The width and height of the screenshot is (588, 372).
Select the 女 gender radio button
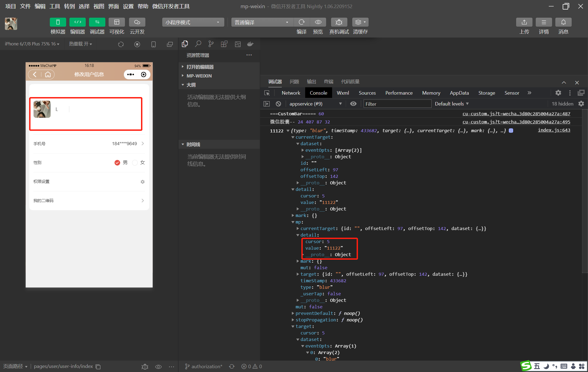135,163
